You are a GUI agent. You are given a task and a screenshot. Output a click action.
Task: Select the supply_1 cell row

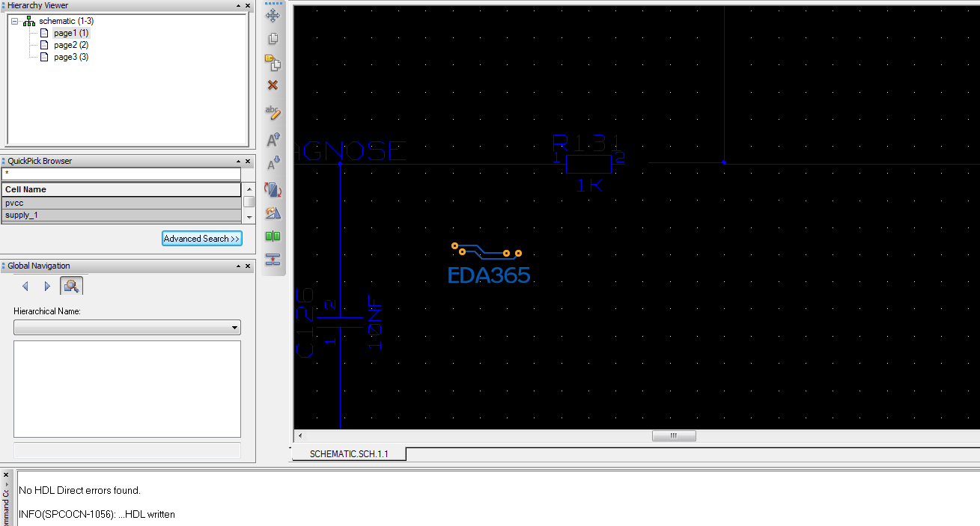coord(121,215)
